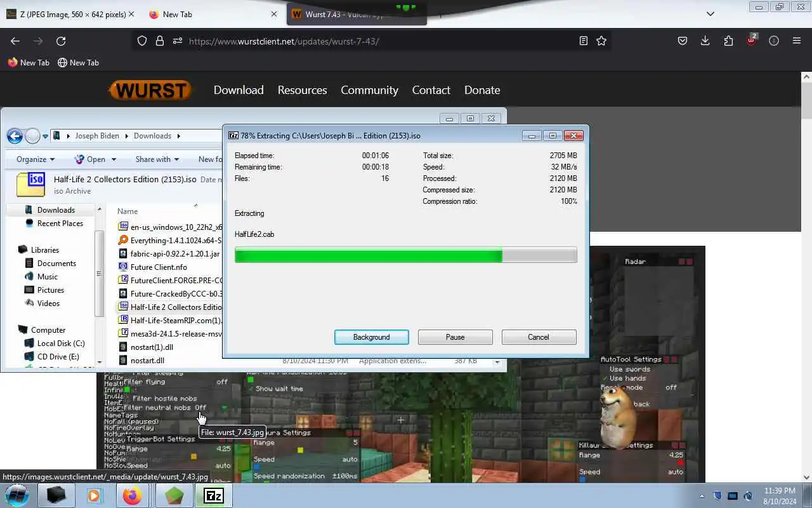Go to the Contact page link
Image resolution: width=812 pixels, height=508 pixels.
[431, 90]
